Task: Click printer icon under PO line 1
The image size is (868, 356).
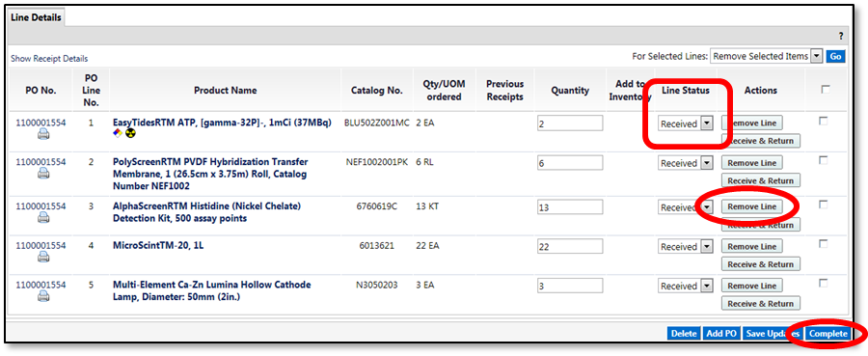Action: click(x=43, y=134)
